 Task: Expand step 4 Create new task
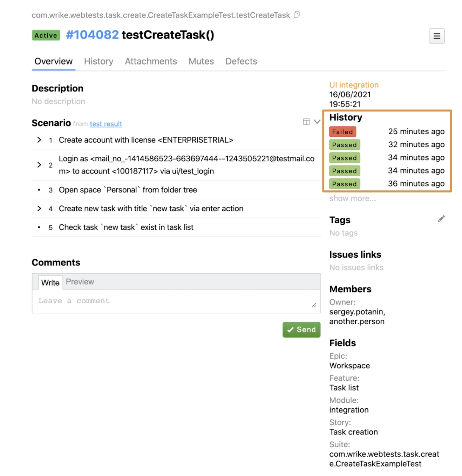point(39,209)
